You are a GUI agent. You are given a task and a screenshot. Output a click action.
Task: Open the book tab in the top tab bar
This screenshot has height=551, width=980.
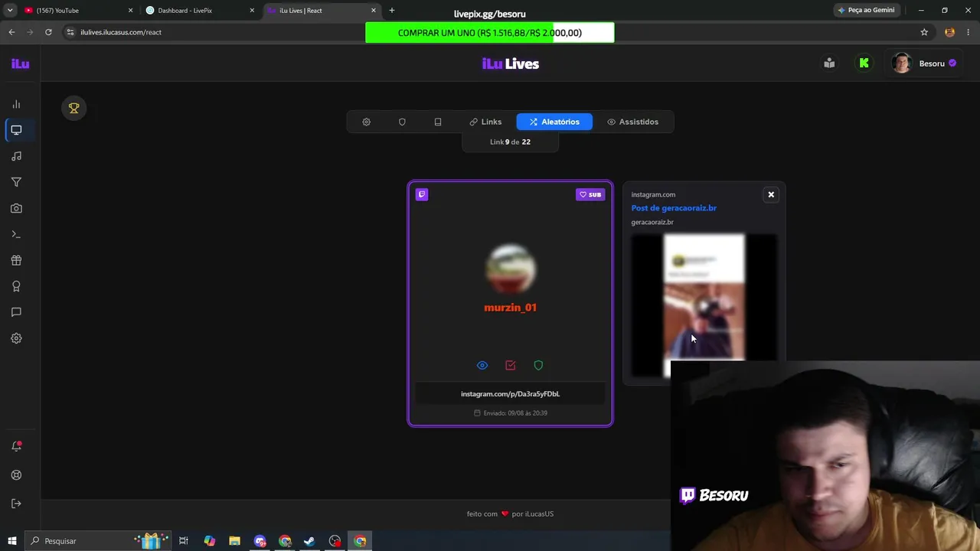[438, 122]
